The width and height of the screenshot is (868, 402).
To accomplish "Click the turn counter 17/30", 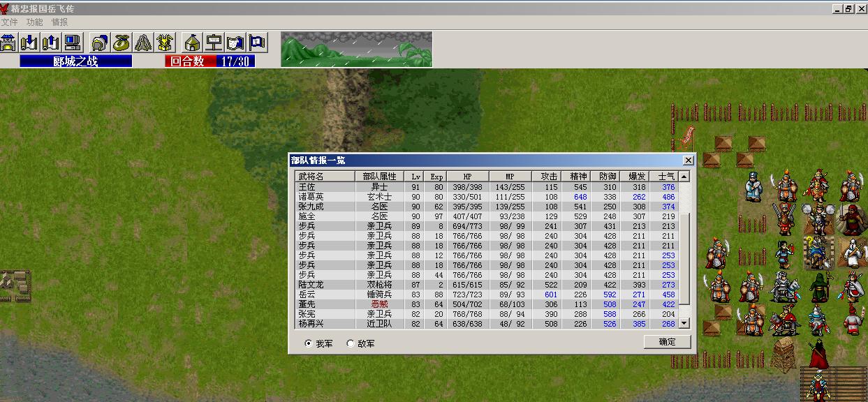I will pyautogui.click(x=235, y=61).
